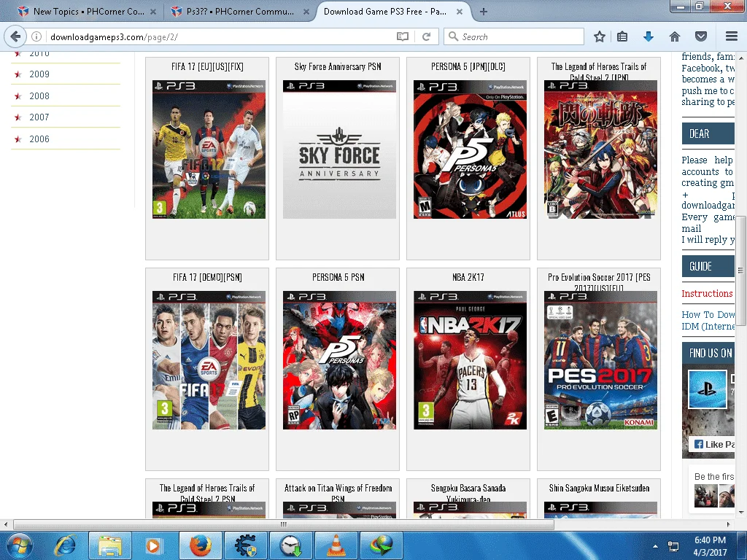The image size is (747, 560).
Task: Open Shin Sangoku Musou Eiketsuden title
Action: click(599, 488)
